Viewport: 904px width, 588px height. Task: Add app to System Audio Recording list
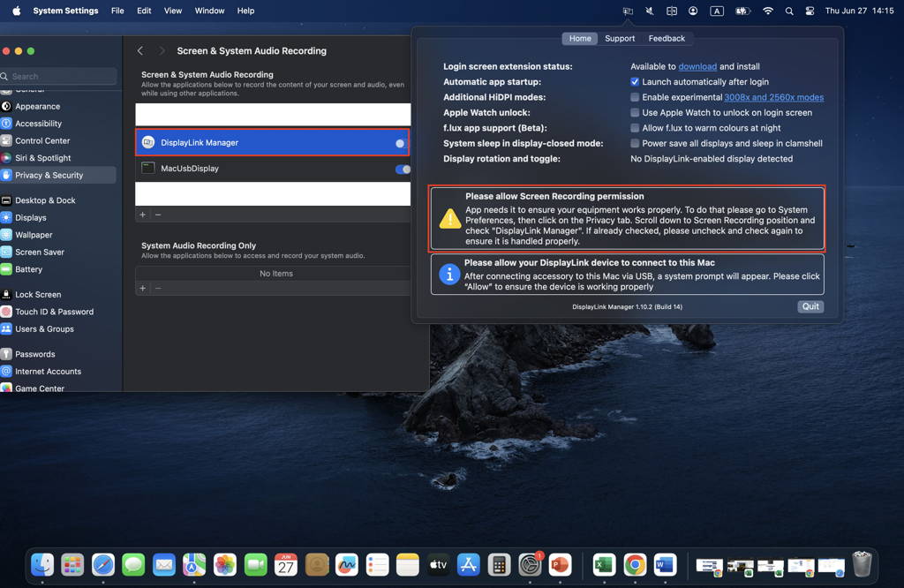(143, 288)
